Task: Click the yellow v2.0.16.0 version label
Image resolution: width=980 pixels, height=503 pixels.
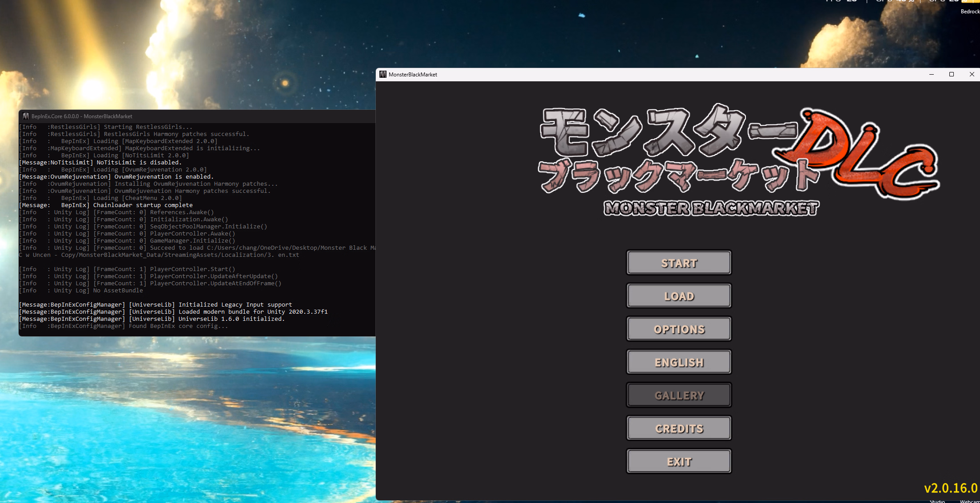Action: [x=950, y=488]
